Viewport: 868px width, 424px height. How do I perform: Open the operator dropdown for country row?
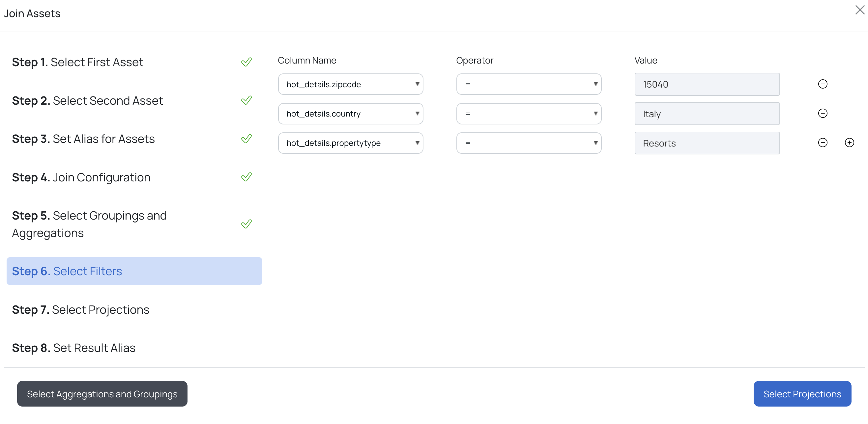[529, 114]
